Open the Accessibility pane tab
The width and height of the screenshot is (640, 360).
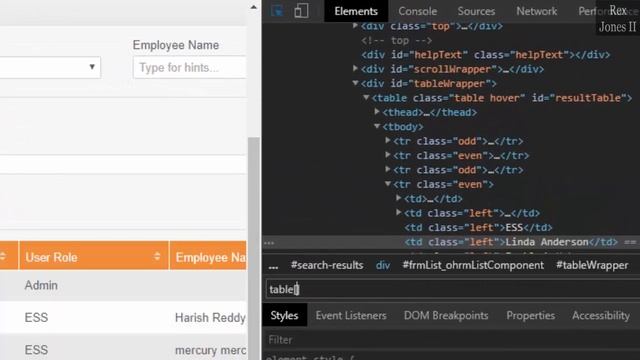point(601,316)
